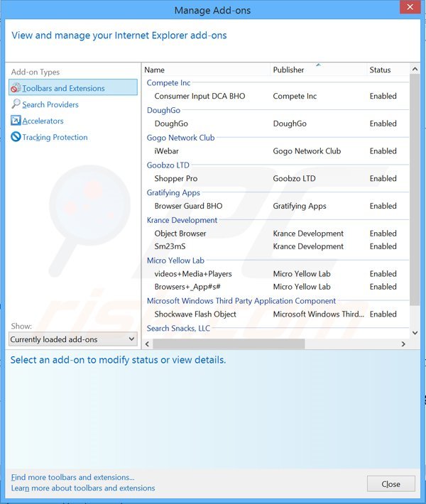This screenshot has width=426, height=504.
Task: Click the Toolbars and Extensions icon
Action: pos(16,88)
